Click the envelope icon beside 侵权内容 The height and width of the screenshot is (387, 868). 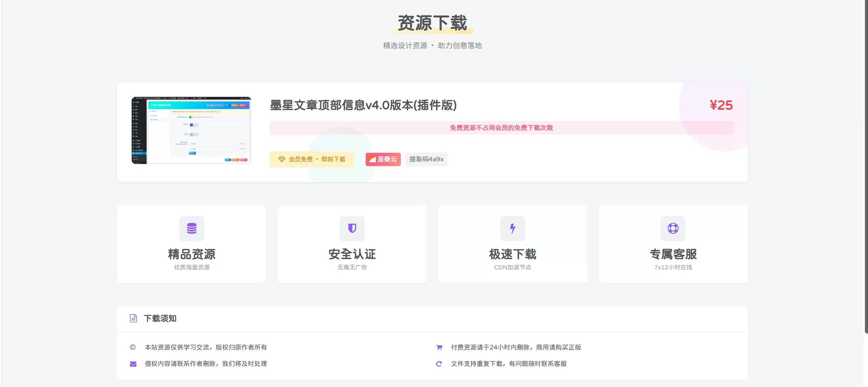(x=133, y=364)
